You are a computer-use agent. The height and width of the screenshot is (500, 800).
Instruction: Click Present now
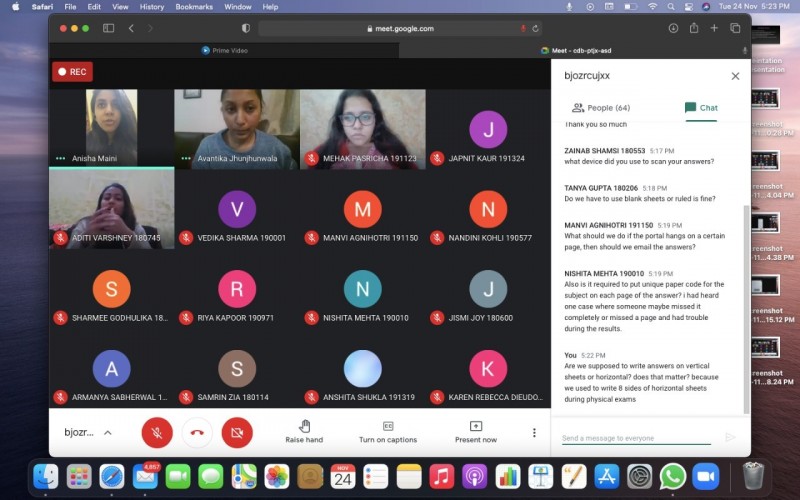pos(476,432)
